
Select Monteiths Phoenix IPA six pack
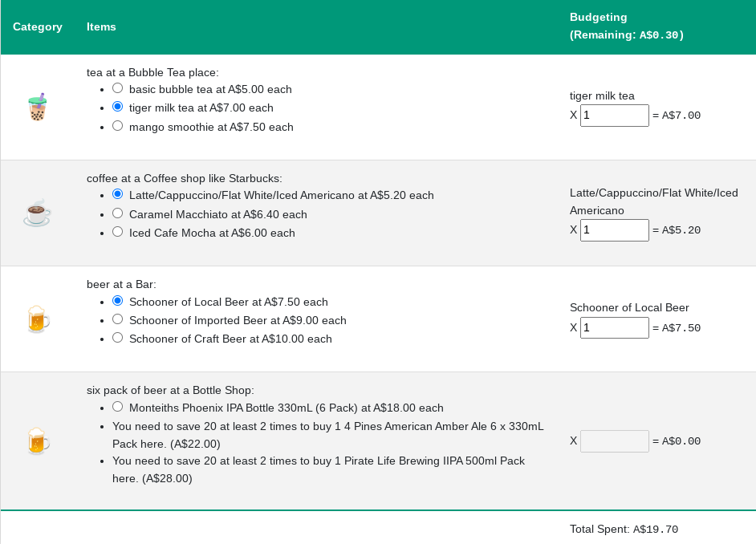pyautogui.click(x=118, y=407)
